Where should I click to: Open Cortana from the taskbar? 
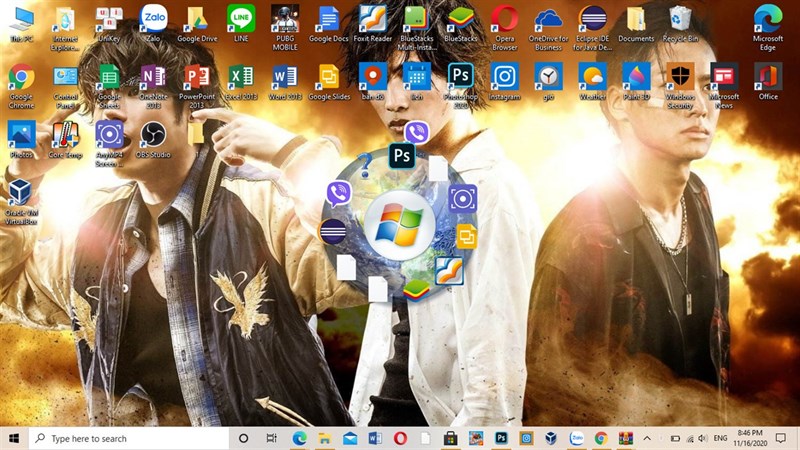coord(244,438)
